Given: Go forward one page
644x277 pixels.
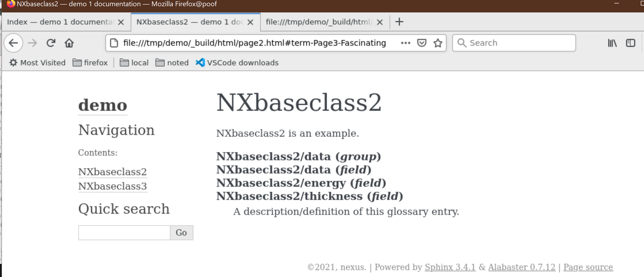Looking at the screenshot, I should tap(32, 43).
